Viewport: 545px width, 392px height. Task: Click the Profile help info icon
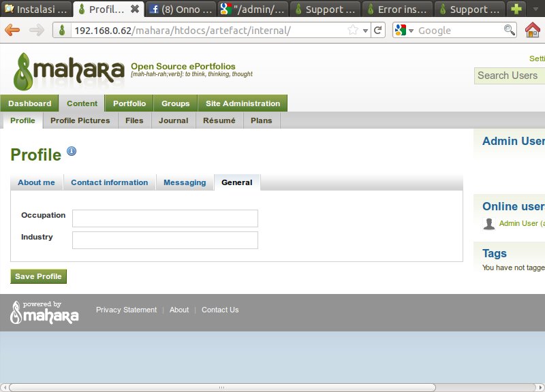pos(72,151)
